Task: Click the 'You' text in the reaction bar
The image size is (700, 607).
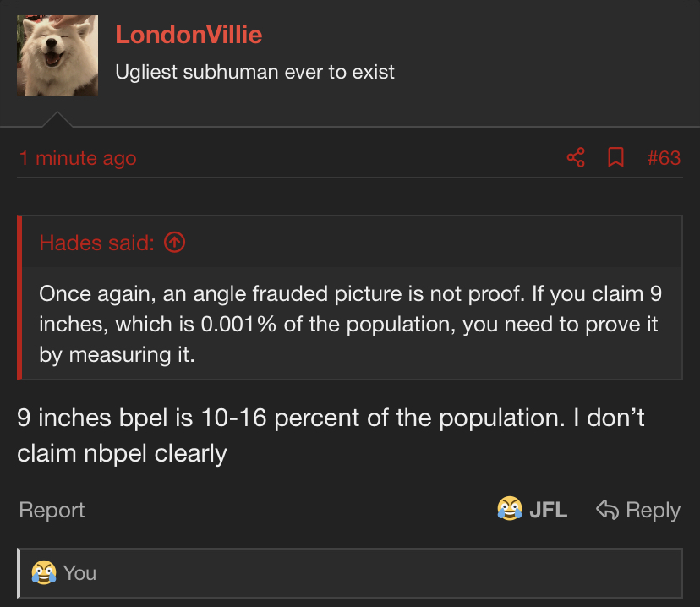Action: click(x=79, y=573)
